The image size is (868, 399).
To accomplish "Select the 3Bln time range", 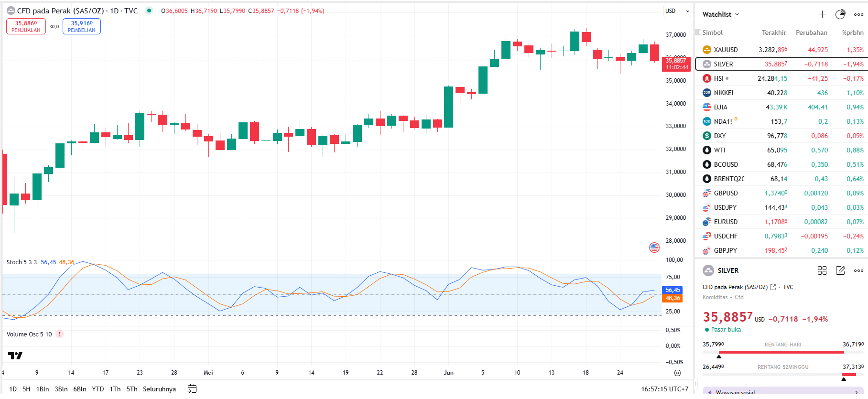I will (61, 389).
